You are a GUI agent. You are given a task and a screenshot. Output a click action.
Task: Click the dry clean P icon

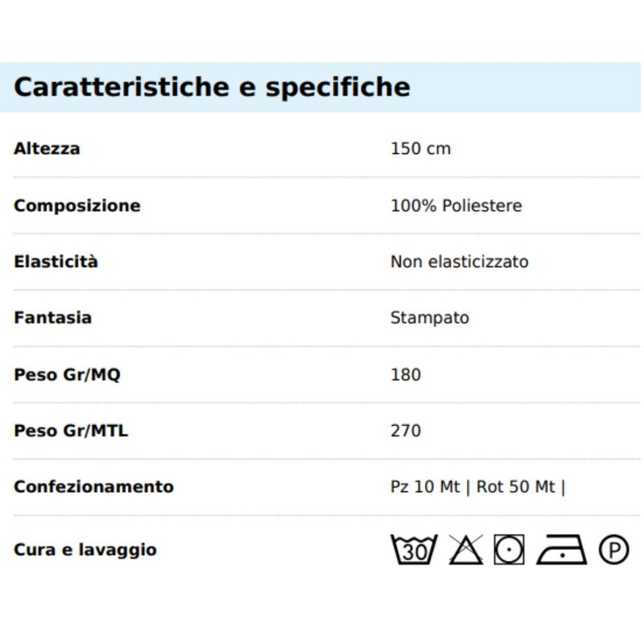(x=613, y=549)
